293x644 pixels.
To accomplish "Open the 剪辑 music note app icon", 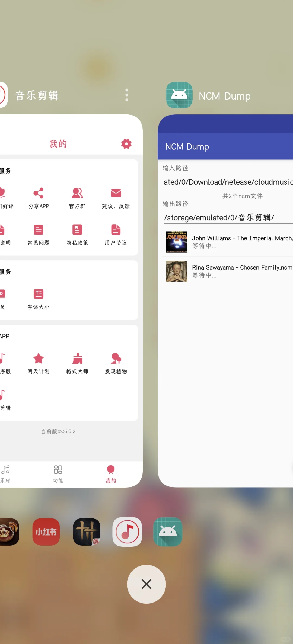I will pos(2,395).
